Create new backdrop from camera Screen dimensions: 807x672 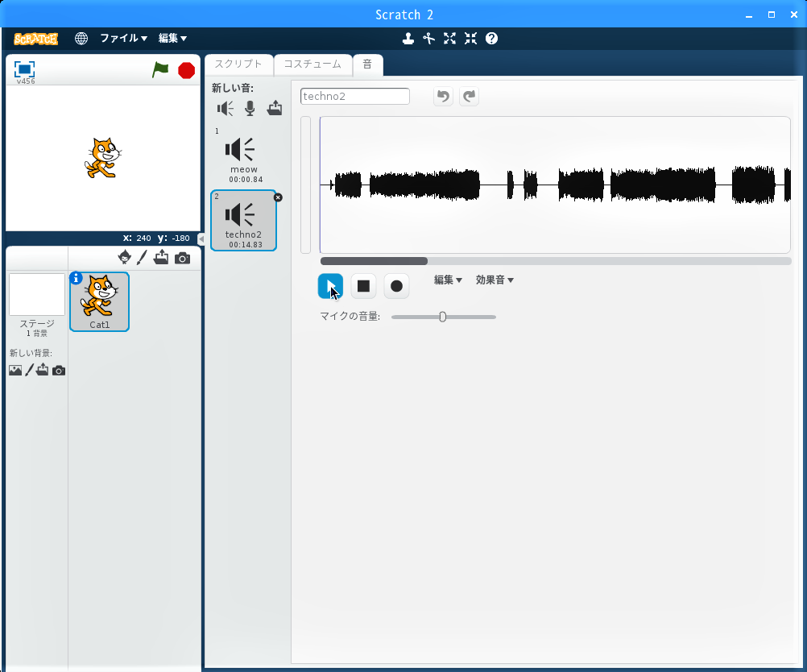coord(59,371)
